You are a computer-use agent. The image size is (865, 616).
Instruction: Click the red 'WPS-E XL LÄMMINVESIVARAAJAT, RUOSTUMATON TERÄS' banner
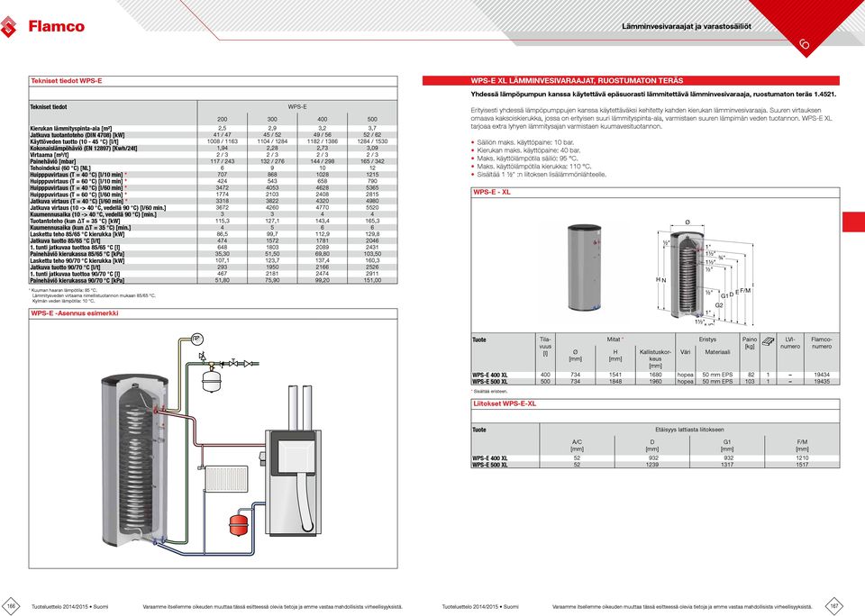click(x=631, y=80)
